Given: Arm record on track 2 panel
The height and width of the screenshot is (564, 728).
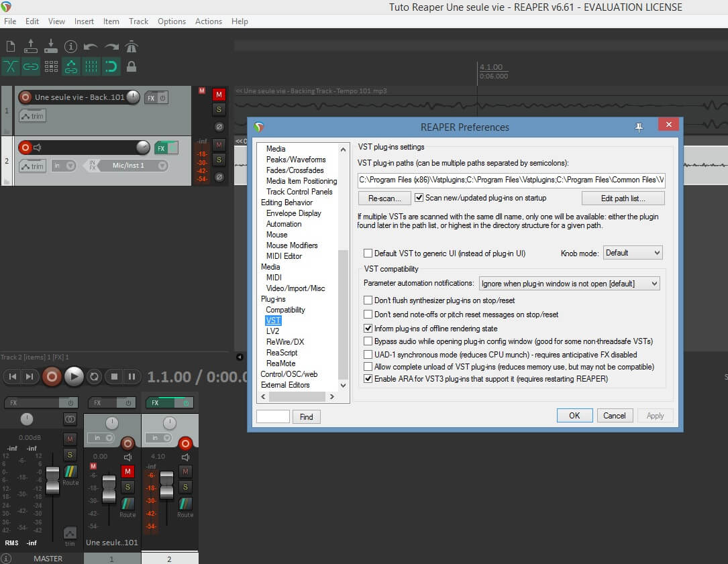Looking at the screenshot, I should (25, 148).
